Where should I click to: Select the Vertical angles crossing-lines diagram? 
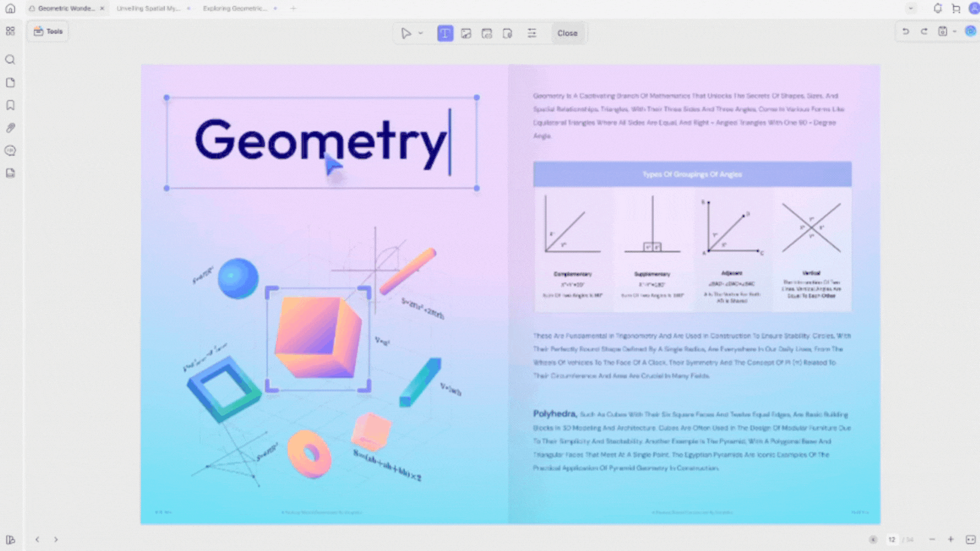[812, 228]
